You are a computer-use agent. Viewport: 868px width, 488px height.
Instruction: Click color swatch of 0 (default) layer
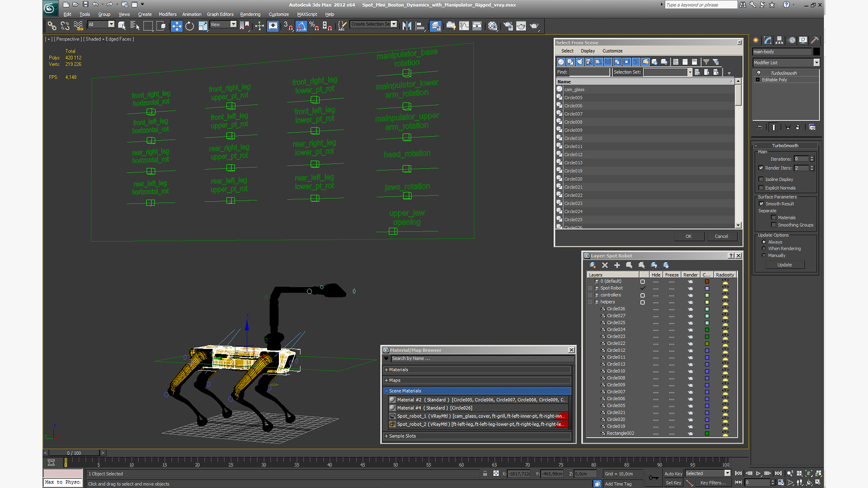[707, 282]
